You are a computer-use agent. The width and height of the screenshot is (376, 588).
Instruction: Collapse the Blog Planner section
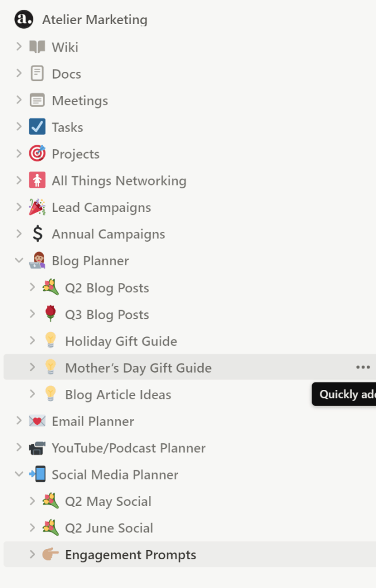(19, 260)
